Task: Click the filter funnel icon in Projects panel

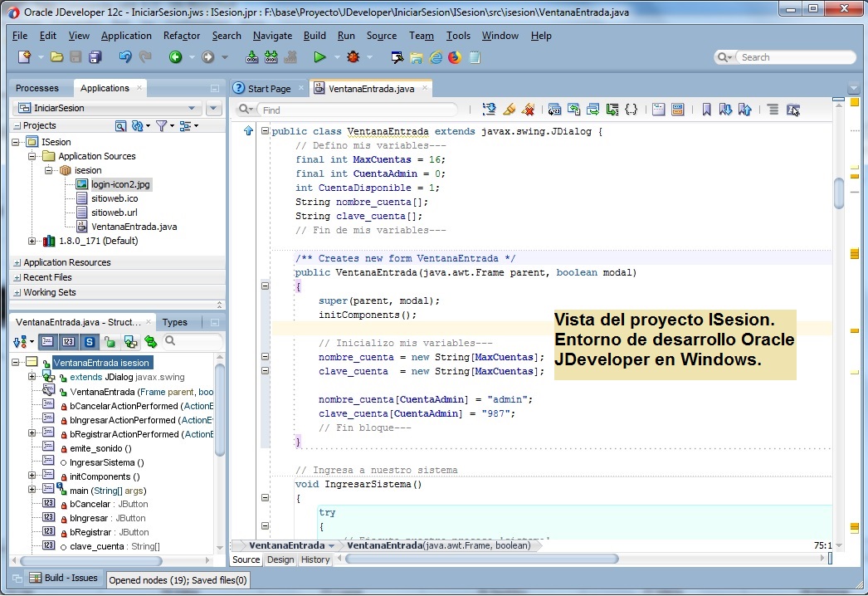Action: tap(161, 125)
